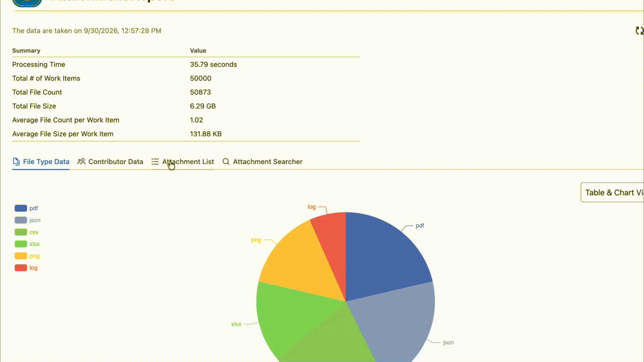Toggle the csv legend swatch
The image size is (644, 362).
pos(21,232)
